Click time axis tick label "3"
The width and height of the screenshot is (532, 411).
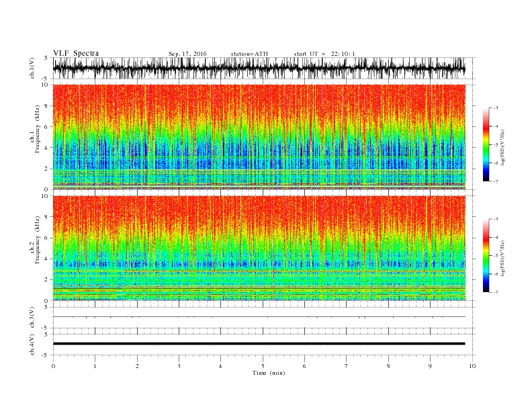coord(179,366)
